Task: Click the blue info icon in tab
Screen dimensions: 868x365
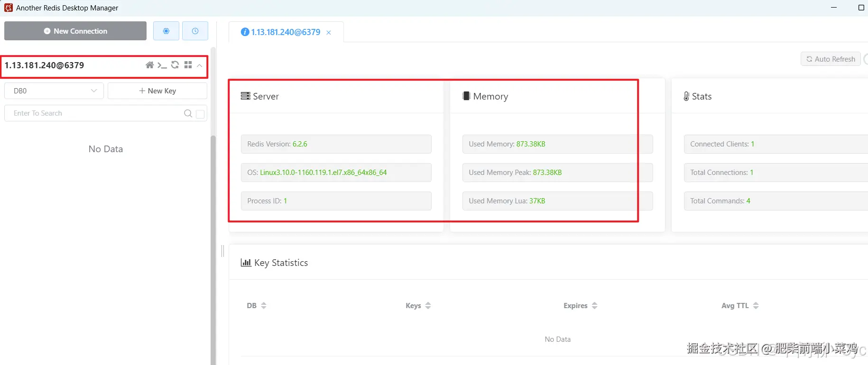Action: point(245,32)
